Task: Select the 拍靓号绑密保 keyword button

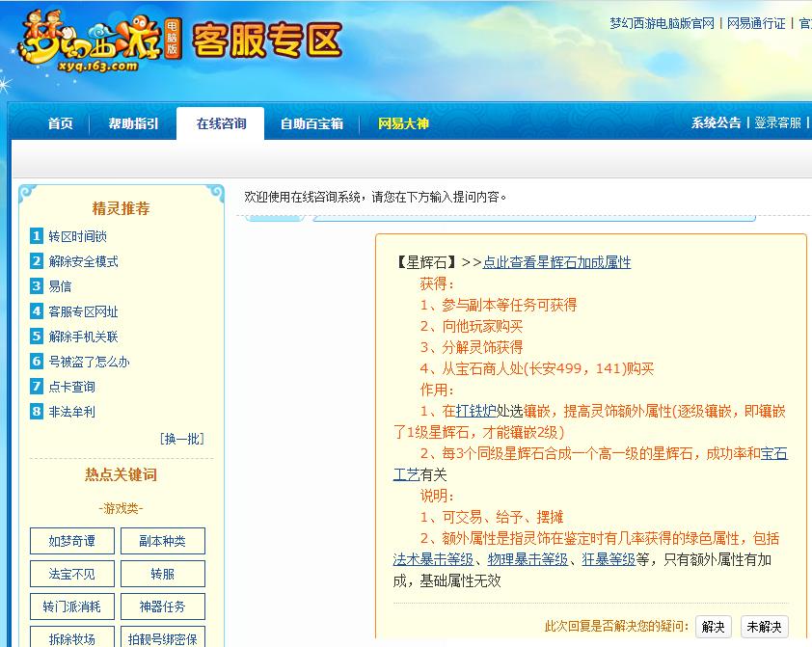Action: [x=163, y=637]
